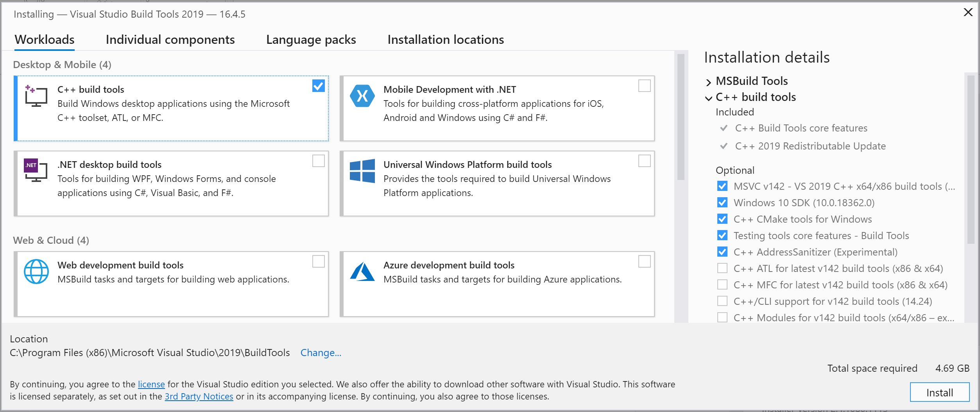Click the globe icon for Web development
Screen dimensions: 980x412
pyautogui.click(x=36, y=271)
